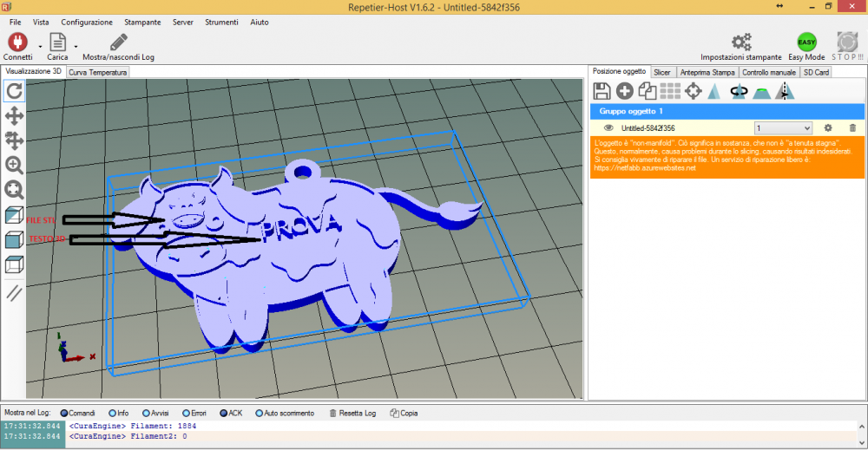Click the save floppy disk icon in object panel

[x=602, y=91]
